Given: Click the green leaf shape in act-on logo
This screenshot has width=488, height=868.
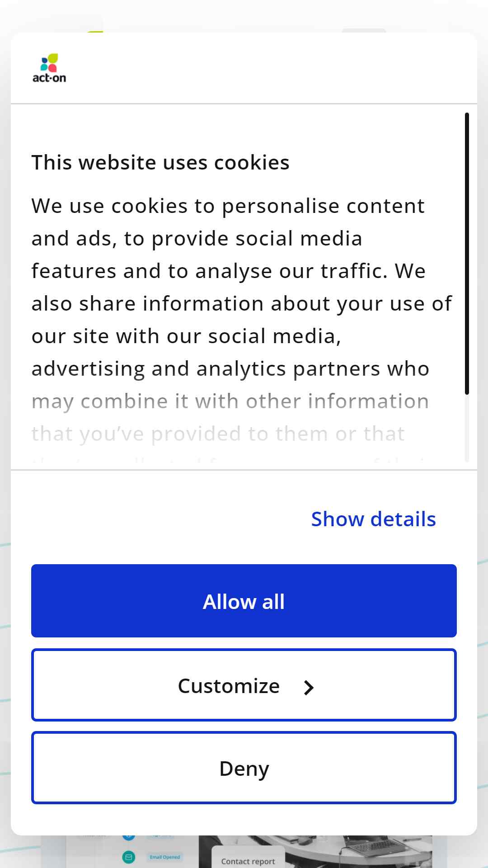Looking at the screenshot, I should [x=53, y=58].
